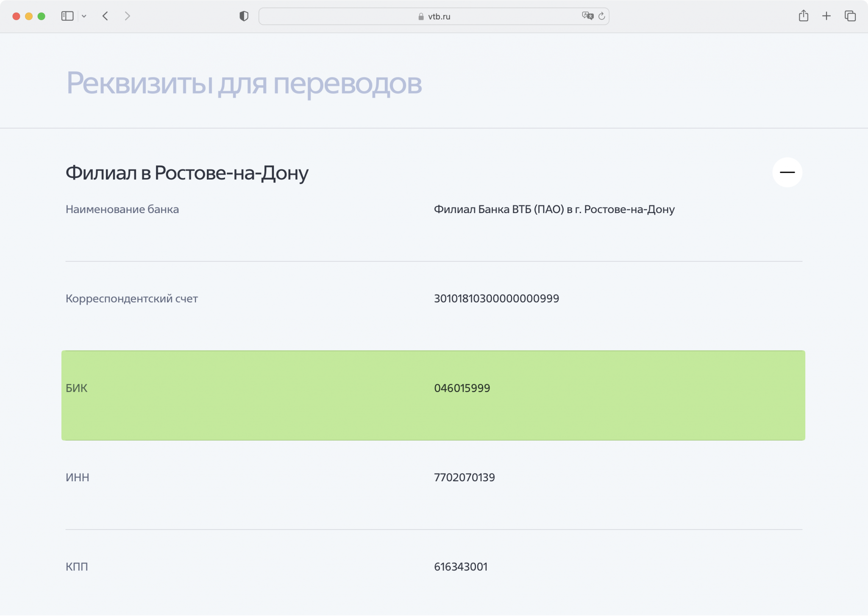Open the privacy shield report icon
Viewport: 868px width, 616px height.
[x=244, y=16]
